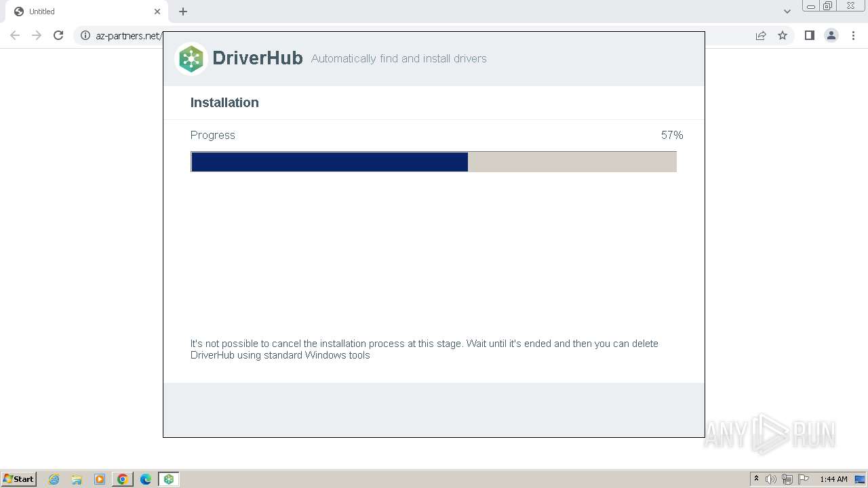Reload the current page
This screenshot has width=868, height=488.
(58, 35)
